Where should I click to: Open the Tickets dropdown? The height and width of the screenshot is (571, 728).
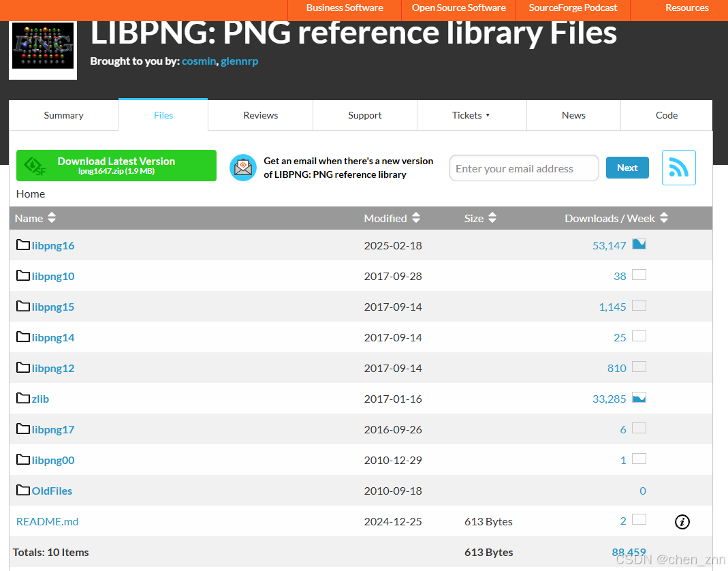[471, 115]
